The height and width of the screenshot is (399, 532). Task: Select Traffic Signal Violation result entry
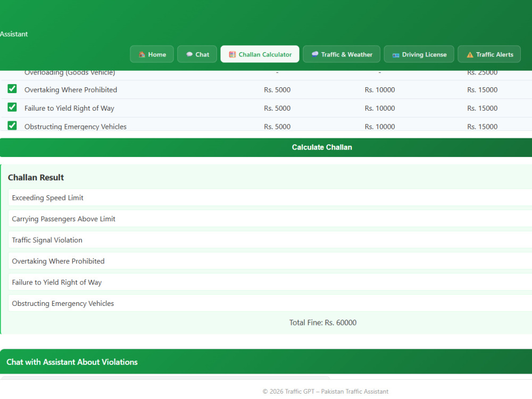(270, 240)
